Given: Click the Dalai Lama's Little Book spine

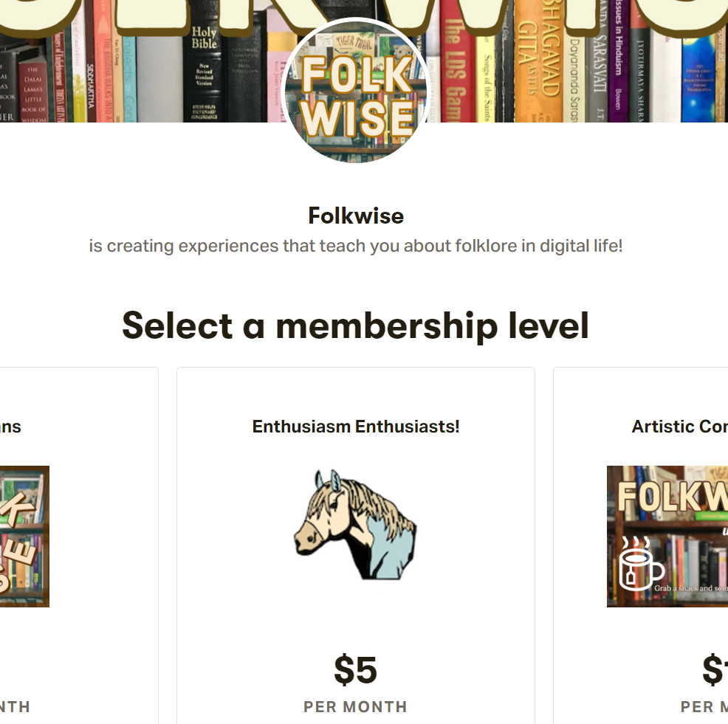Looking at the screenshot, I should pyautogui.click(x=32, y=89).
